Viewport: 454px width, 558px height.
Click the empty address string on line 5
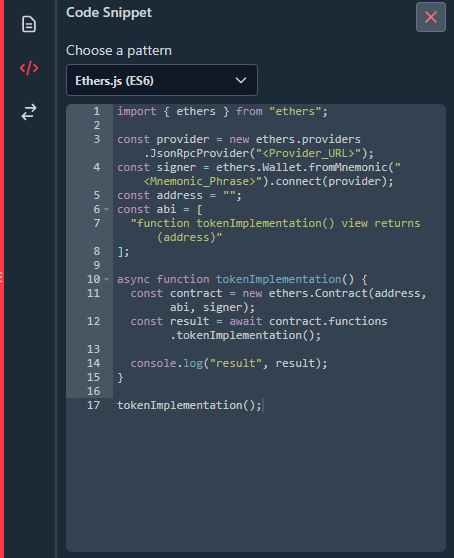tap(229, 195)
